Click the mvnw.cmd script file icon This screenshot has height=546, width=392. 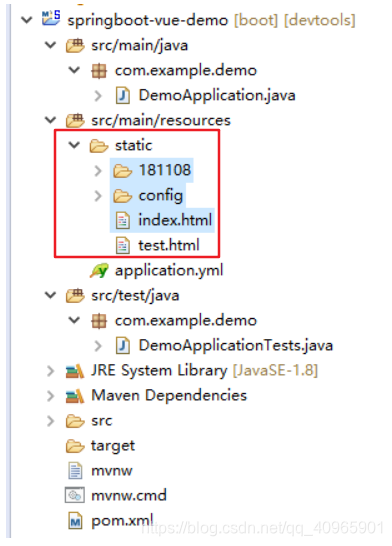point(75,496)
